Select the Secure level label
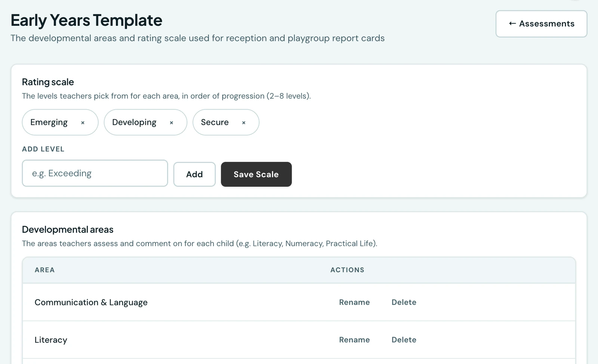 [215, 122]
